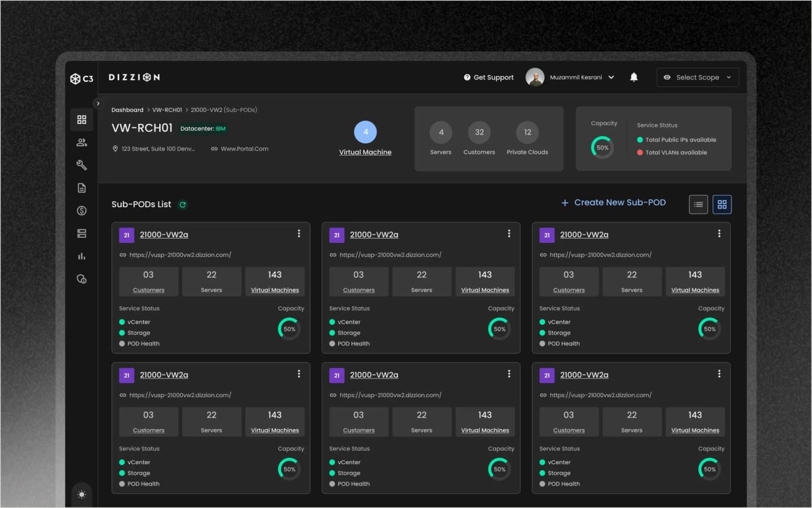
Task: Open the notifications bell
Action: click(x=634, y=77)
